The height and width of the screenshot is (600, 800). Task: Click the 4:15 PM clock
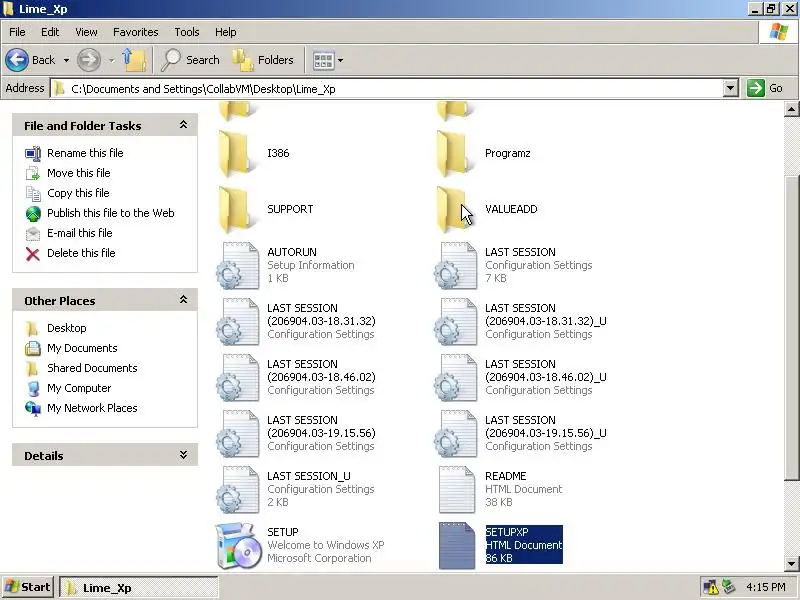[x=765, y=587]
